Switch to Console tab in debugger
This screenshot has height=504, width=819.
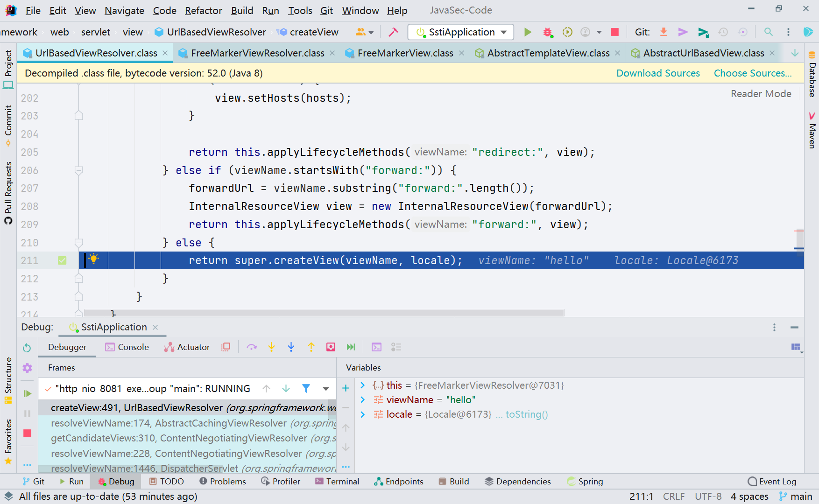click(x=127, y=347)
